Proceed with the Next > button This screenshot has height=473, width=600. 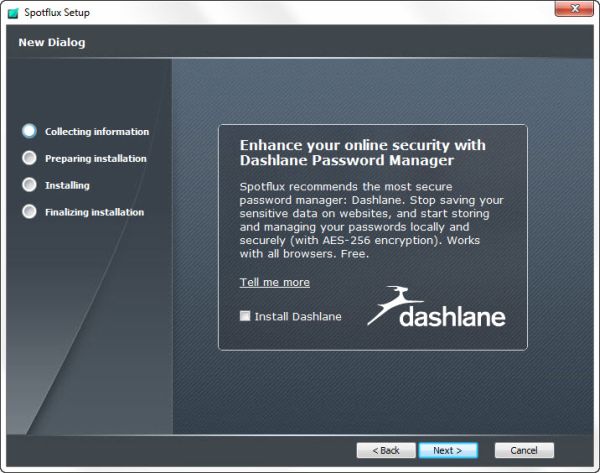pyautogui.click(x=448, y=450)
